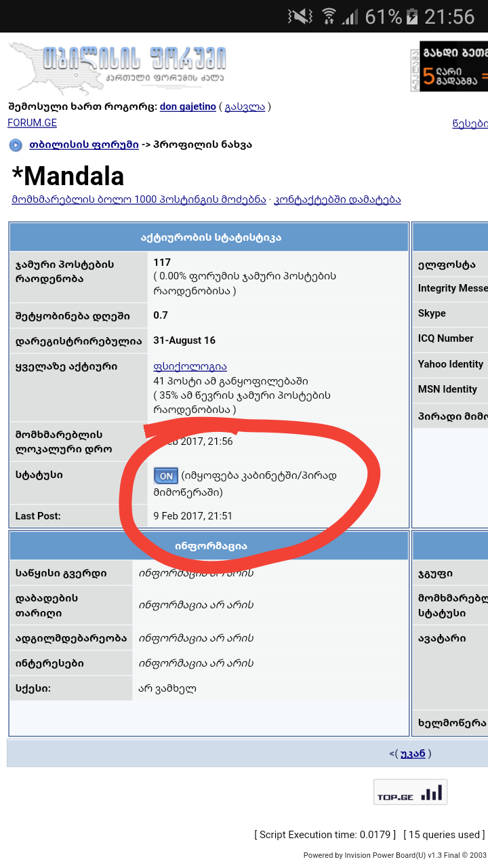Viewport: 488px width, 868px height.
Task: Click the სქესი: row label
Action: [x=33, y=689]
